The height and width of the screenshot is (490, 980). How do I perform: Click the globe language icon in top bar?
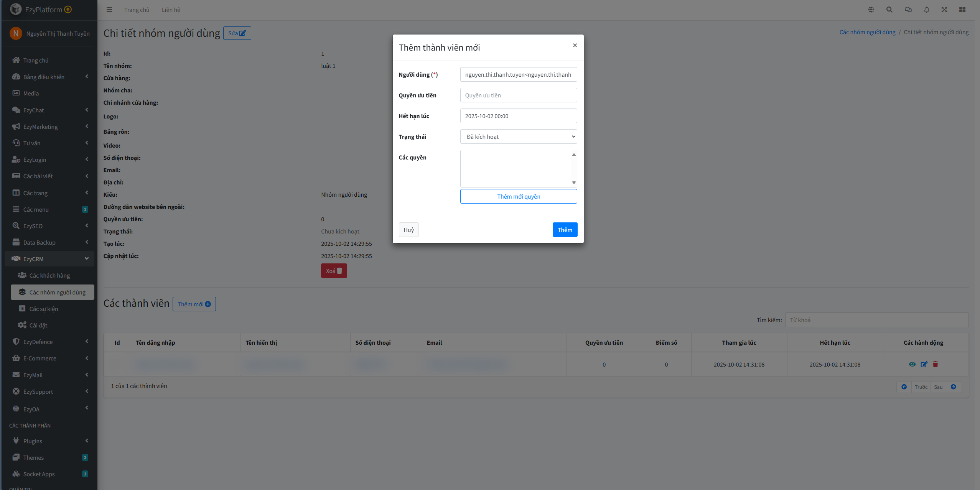(871, 10)
